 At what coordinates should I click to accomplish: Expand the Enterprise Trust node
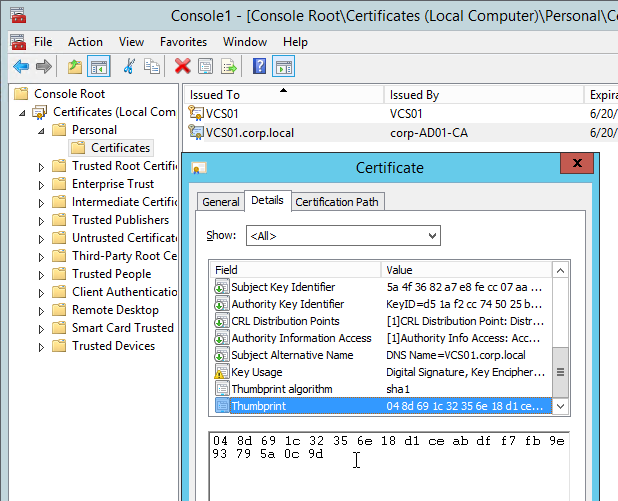tap(41, 185)
